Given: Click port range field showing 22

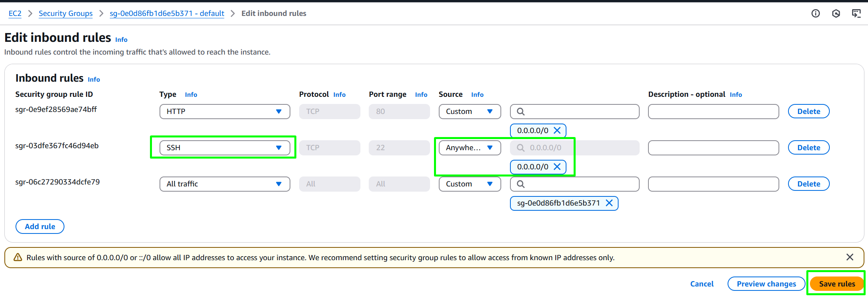Looking at the screenshot, I should (399, 148).
